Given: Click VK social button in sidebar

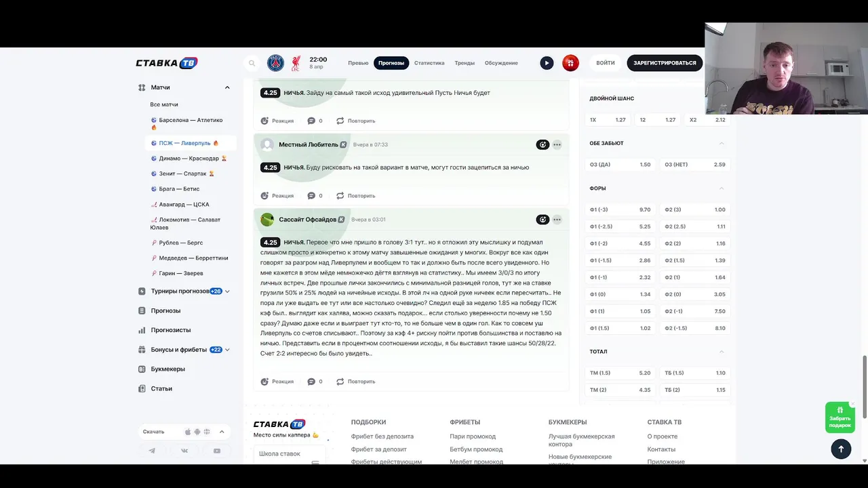Looking at the screenshot, I should tap(184, 451).
